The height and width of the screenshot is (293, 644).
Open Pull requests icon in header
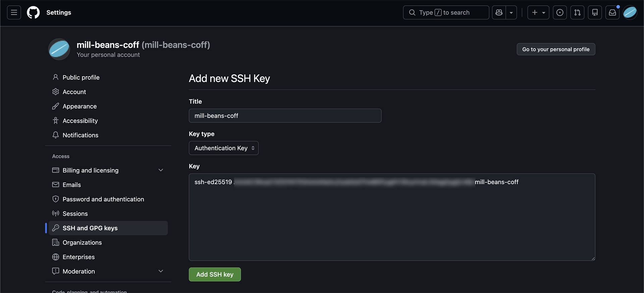(x=577, y=12)
